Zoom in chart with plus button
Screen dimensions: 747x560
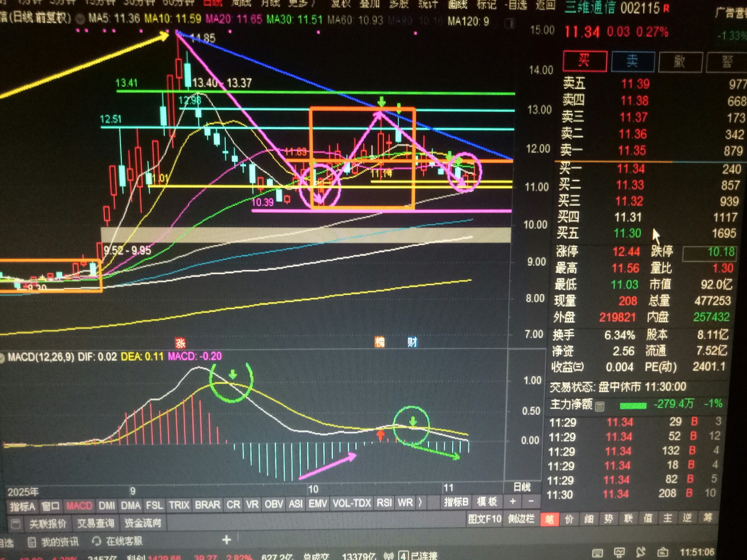pyautogui.click(x=513, y=501)
